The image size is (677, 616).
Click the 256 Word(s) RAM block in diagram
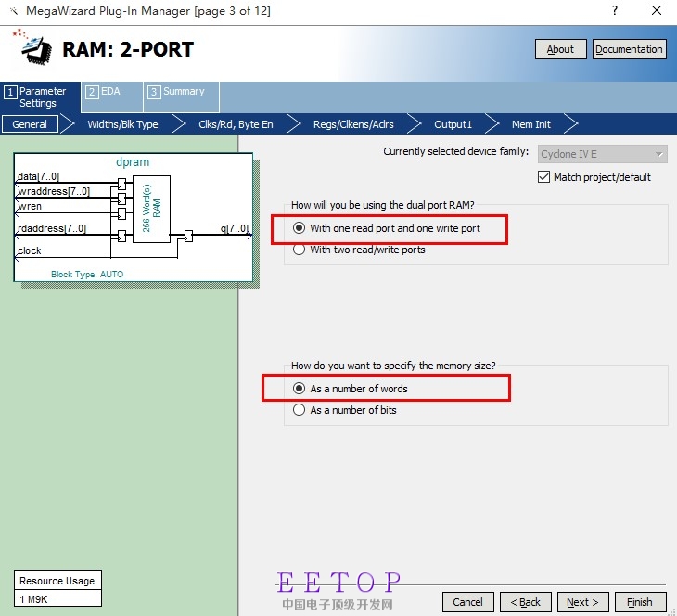(151, 209)
